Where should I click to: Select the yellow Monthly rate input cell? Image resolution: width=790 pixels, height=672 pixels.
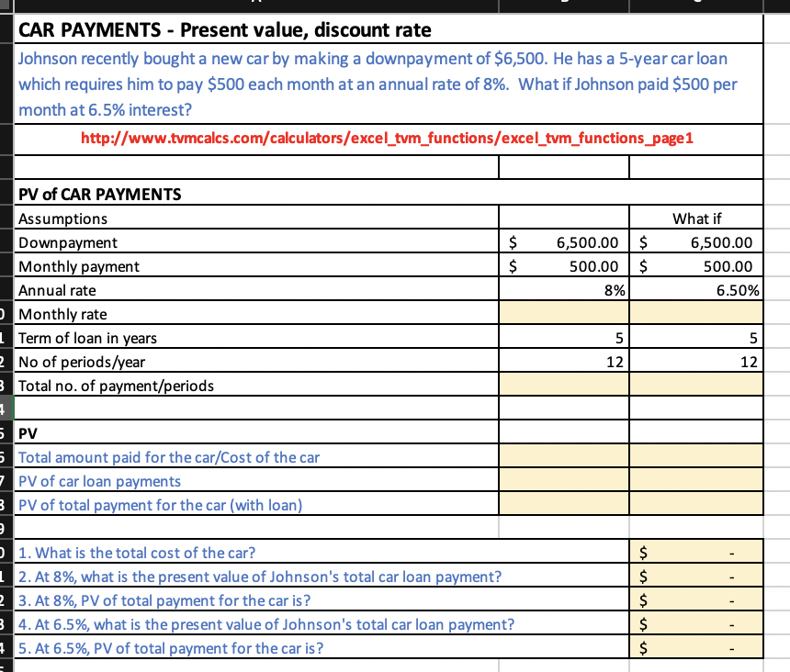click(x=563, y=313)
